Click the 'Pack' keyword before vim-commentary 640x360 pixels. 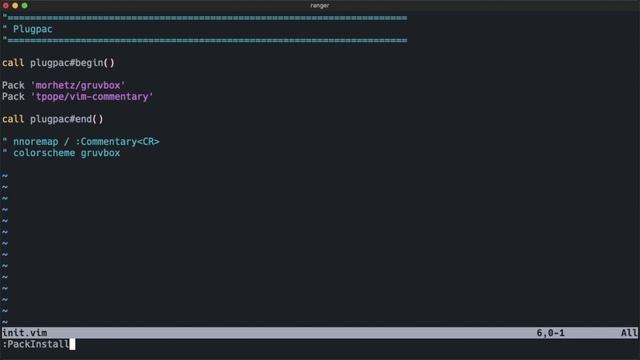(13, 97)
